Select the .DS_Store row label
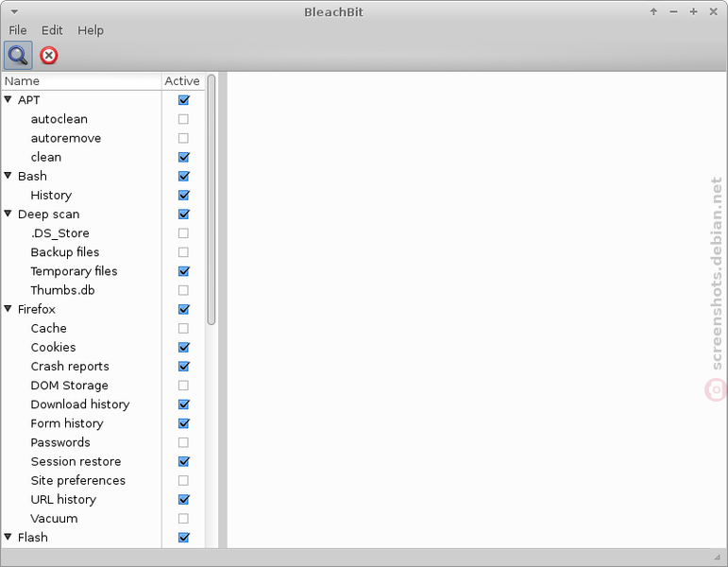 (59, 233)
